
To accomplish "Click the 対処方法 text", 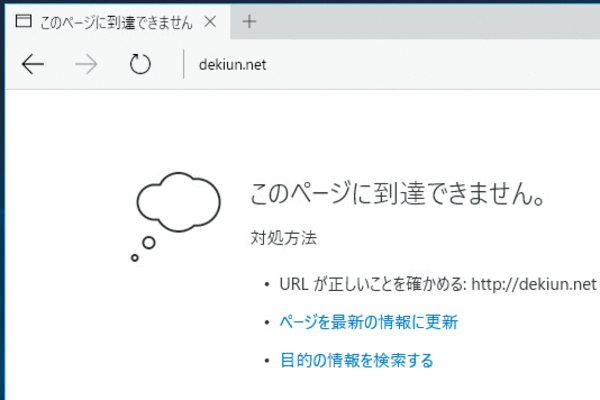I will click(x=284, y=238).
